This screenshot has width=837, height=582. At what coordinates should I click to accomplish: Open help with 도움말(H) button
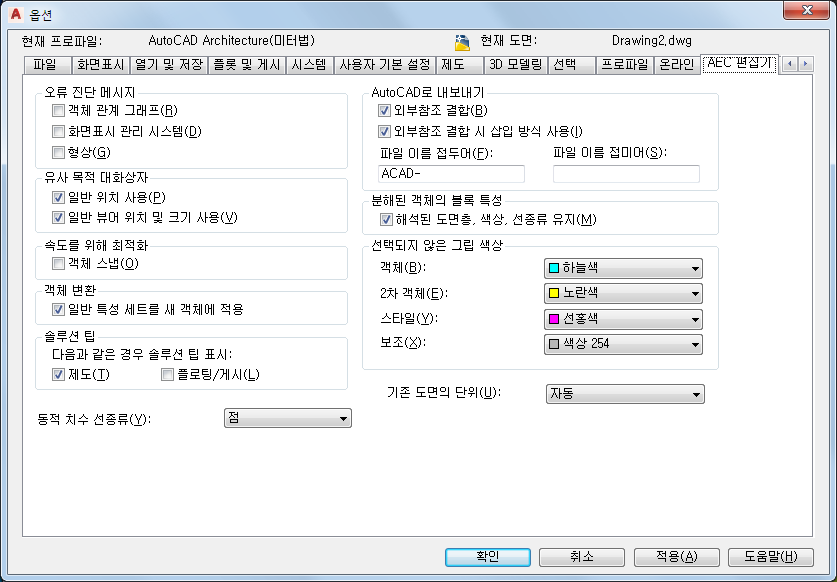(771, 557)
